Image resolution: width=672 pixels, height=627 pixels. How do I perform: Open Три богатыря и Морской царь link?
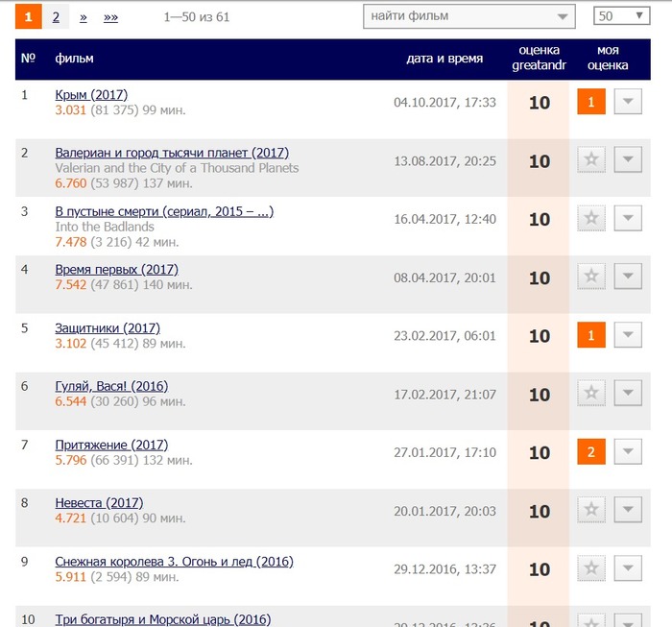pos(163,619)
